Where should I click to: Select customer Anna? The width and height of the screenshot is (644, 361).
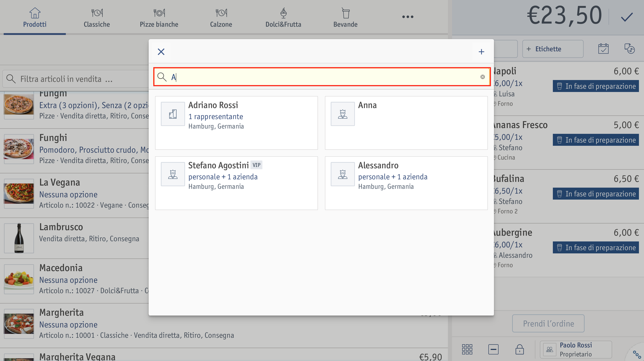point(406,123)
